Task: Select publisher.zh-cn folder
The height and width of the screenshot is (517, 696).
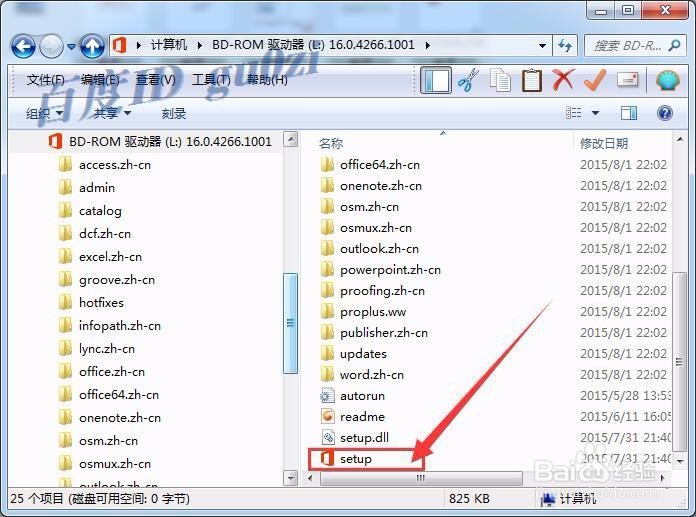Action: [374, 333]
